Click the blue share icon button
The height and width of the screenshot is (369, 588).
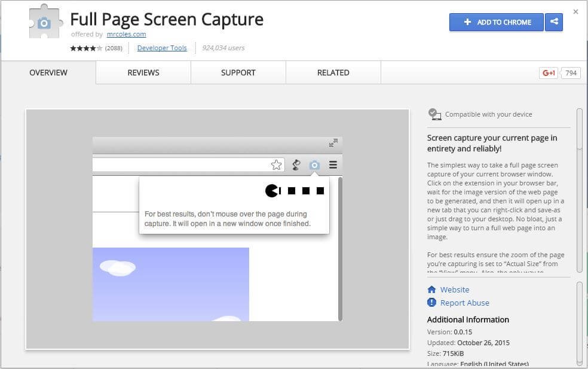[x=554, y=22]
